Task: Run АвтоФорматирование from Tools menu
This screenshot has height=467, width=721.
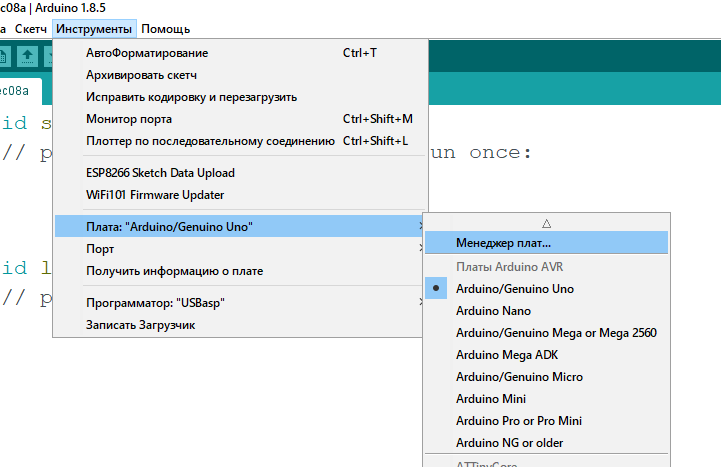Action: coord(240,53)
